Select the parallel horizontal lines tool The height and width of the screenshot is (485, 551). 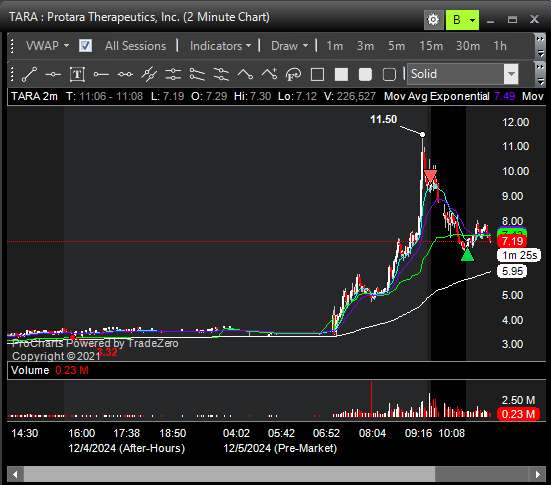[x=173, y=74]
